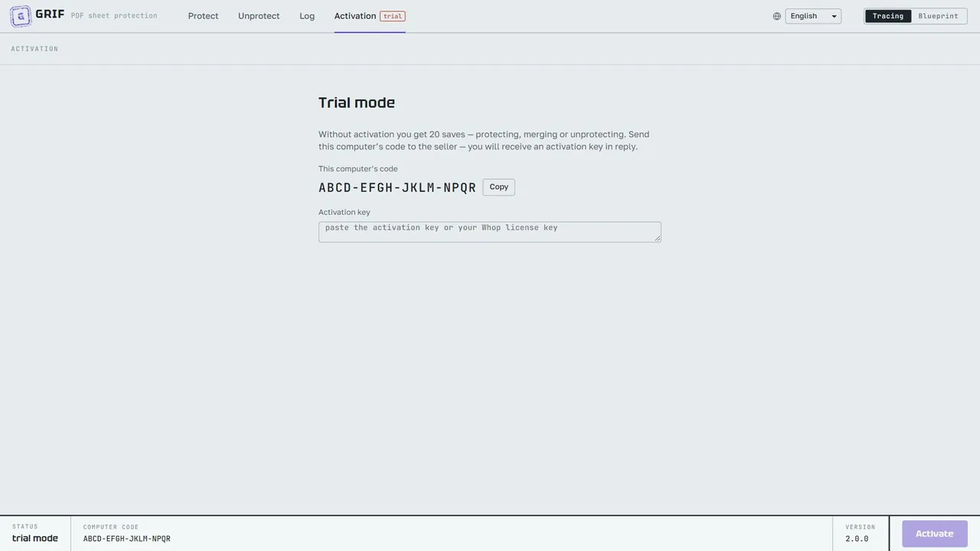The height and width of the screenshot is (551, 980).
Task: Click the red trial badge
Action: [x=393, y=16]
